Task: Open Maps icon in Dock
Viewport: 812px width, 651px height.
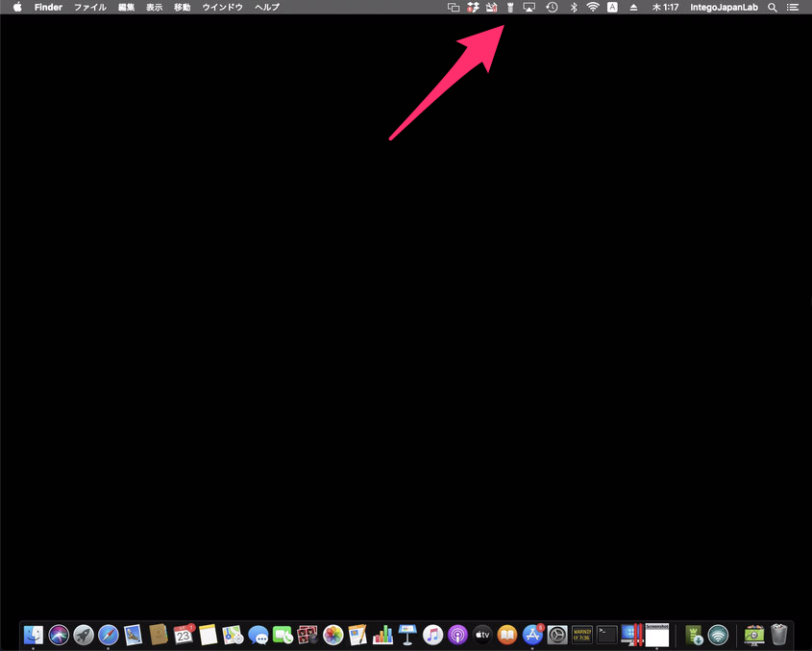Action: 234,635
